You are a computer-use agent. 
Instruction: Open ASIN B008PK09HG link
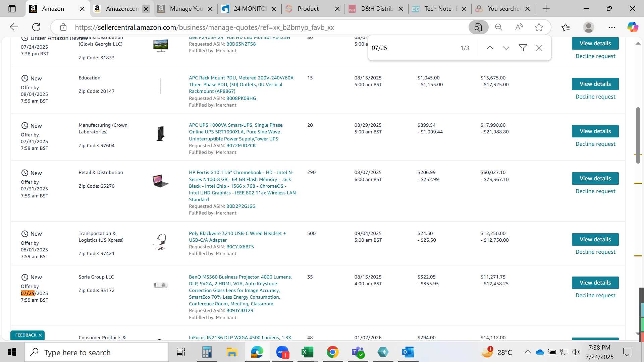coord(241,98)
